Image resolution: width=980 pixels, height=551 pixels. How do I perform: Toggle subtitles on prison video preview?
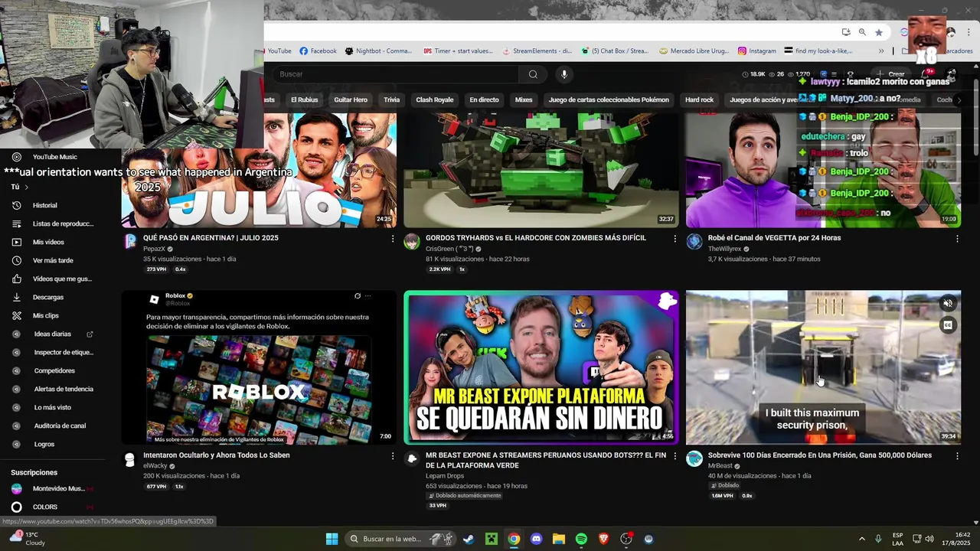(948, 325)
